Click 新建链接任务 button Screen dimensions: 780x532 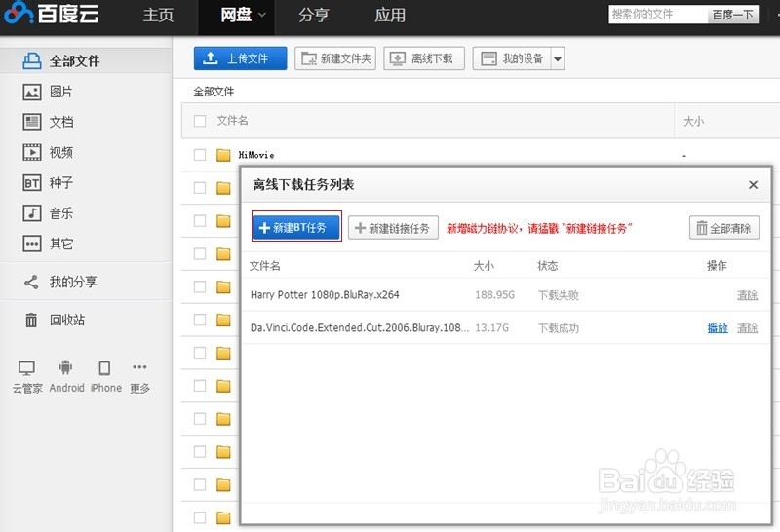[x=393, y=228]
